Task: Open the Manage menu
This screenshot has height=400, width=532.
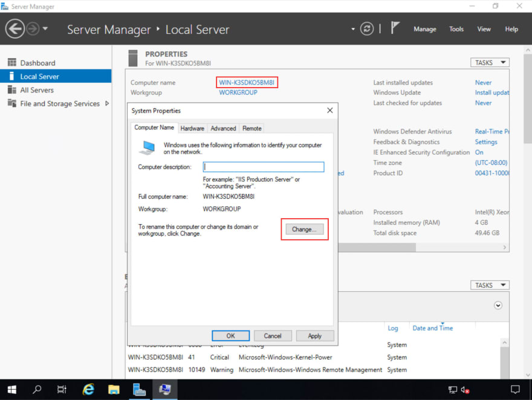Action: (425, 29)
